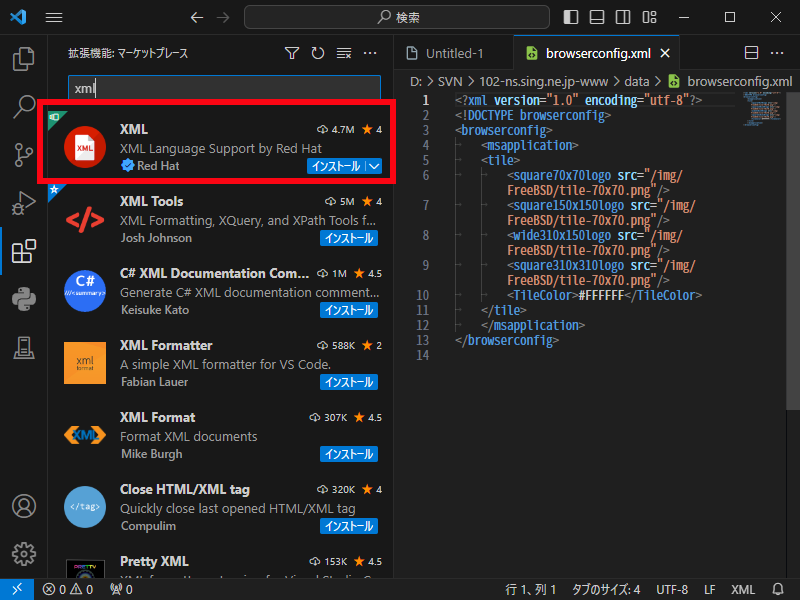Open the Accounts menu icon
Image resolution: width=800 pixels, height=600 pixels.
pyautogui.click(x=23, y=506)
